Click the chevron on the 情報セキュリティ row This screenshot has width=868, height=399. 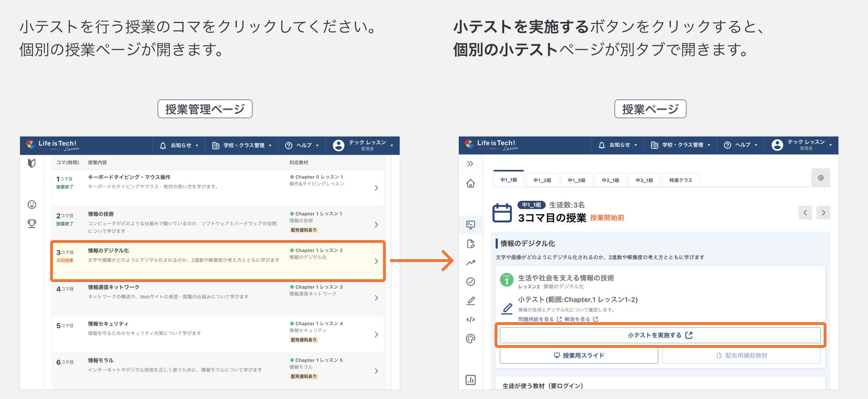[x=376, y=335]
